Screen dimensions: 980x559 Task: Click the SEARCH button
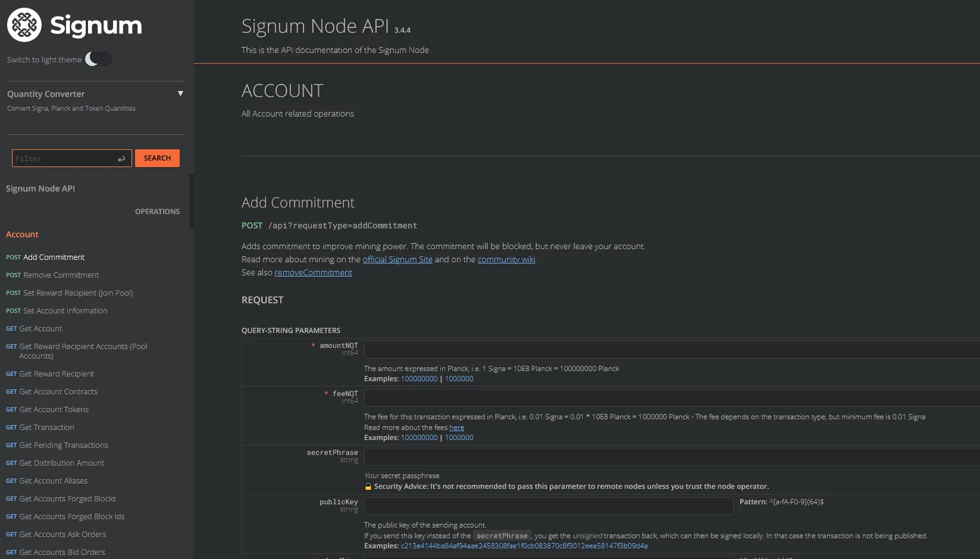(157, 158)
